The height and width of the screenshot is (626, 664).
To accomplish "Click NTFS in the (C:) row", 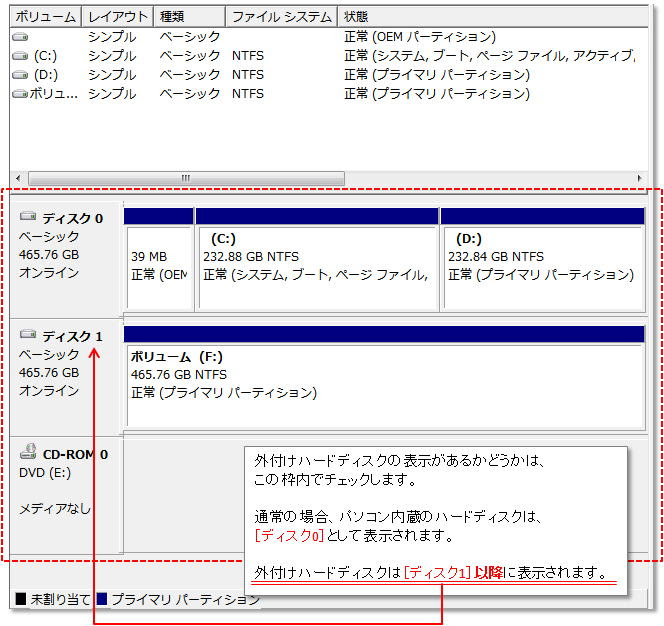I will (248, 55).
